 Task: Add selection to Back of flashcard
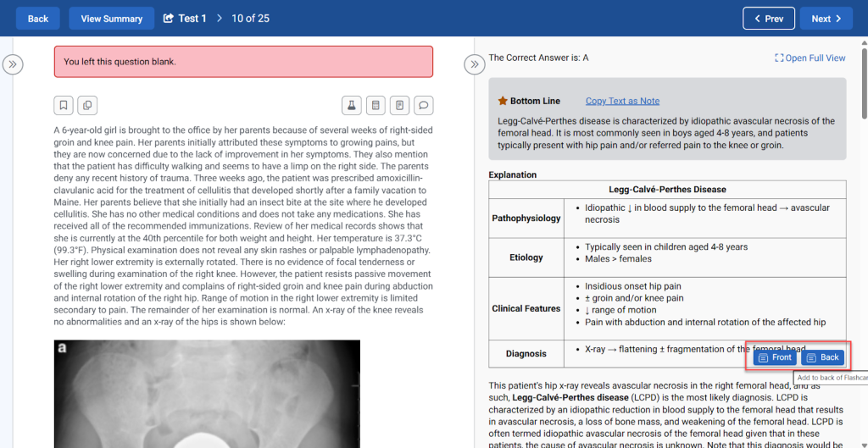822,357
